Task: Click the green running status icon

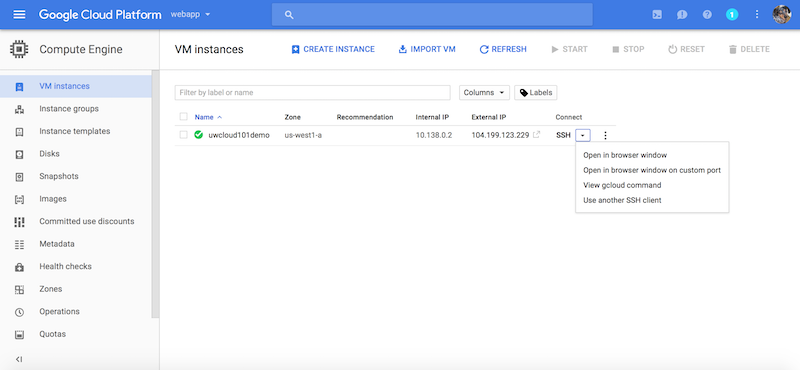Action: coord(198,135)
